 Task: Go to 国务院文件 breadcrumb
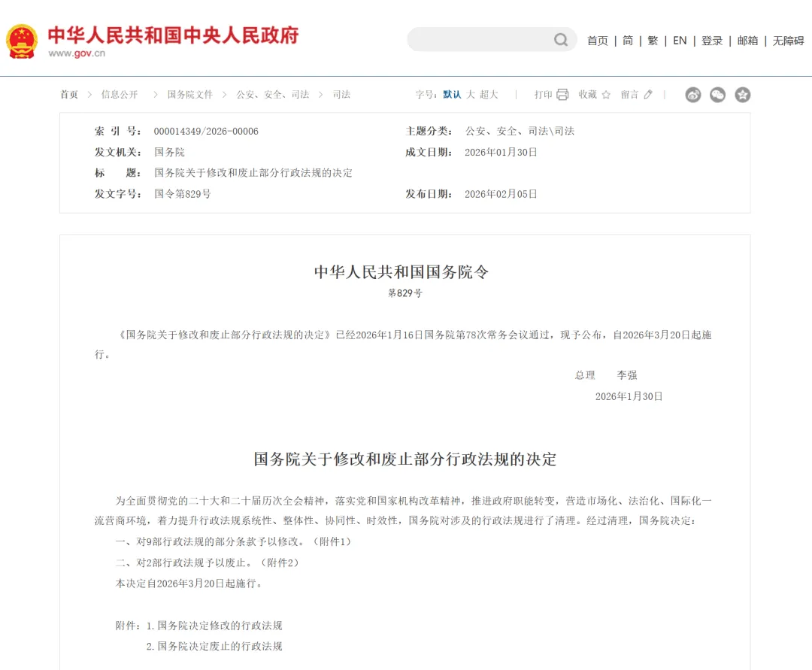tap(190, 94)
